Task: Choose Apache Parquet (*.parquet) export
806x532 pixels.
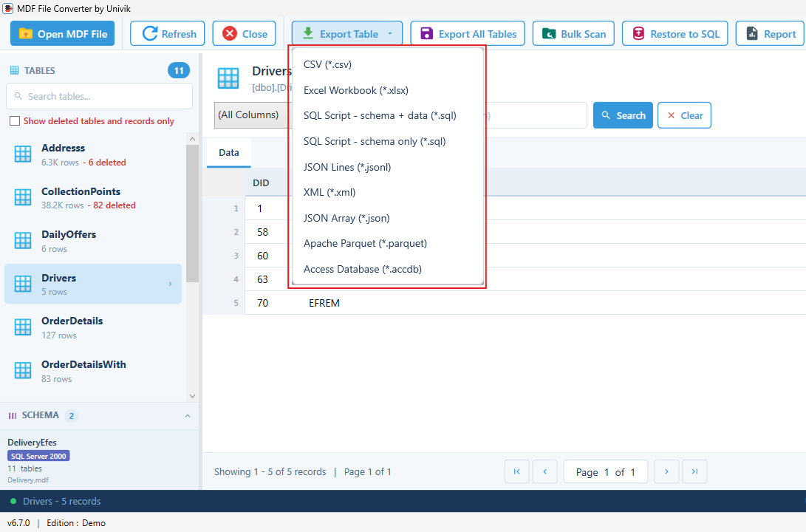Action: click(x=388, y=243)
